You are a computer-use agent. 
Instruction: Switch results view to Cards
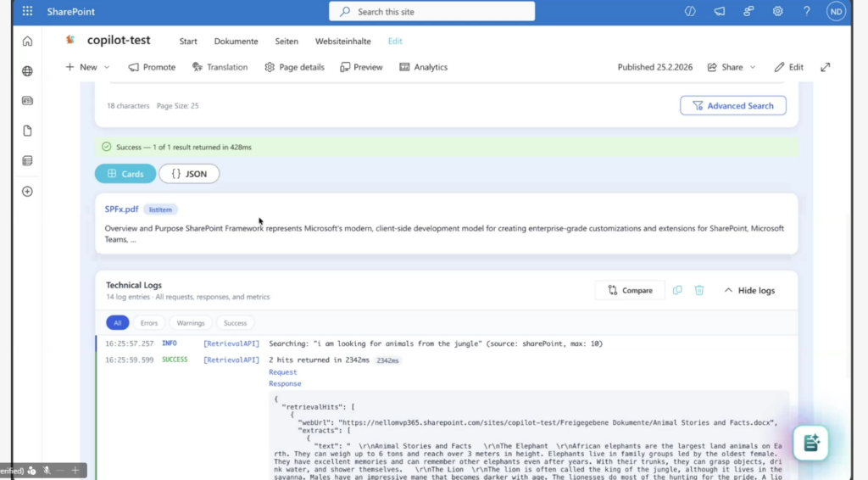[x=125, y=174]
